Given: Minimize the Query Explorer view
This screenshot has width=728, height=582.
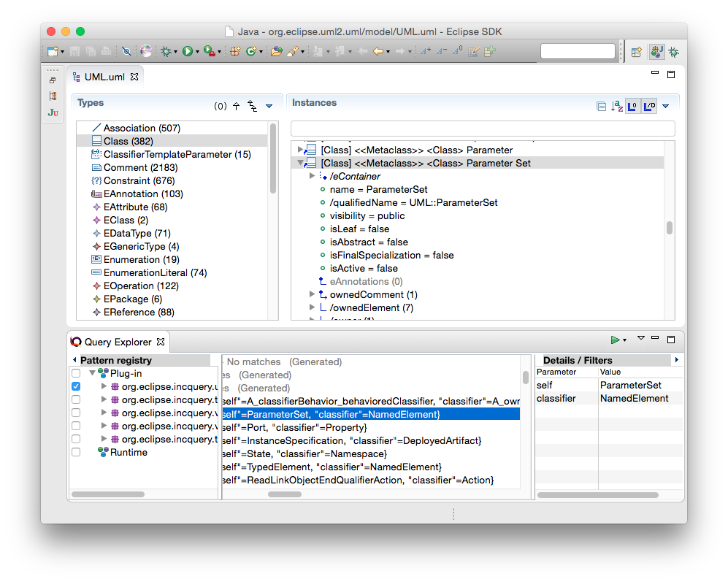Looking at the screenshot, I should coord(655,337).
